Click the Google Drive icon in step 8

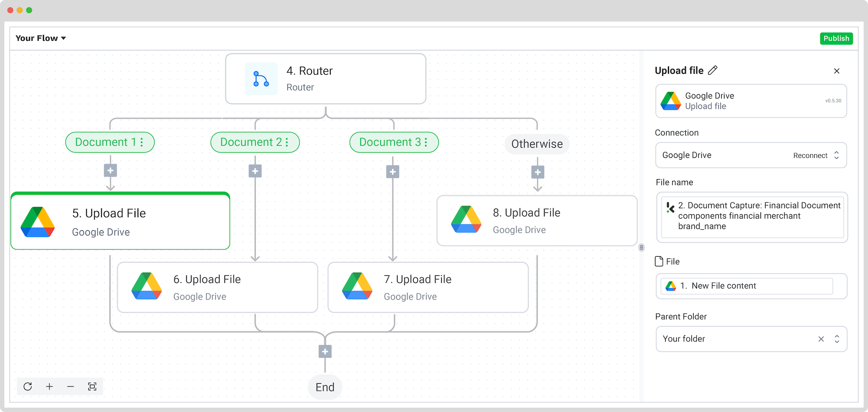pyautogui.click(x=467, y=219)
